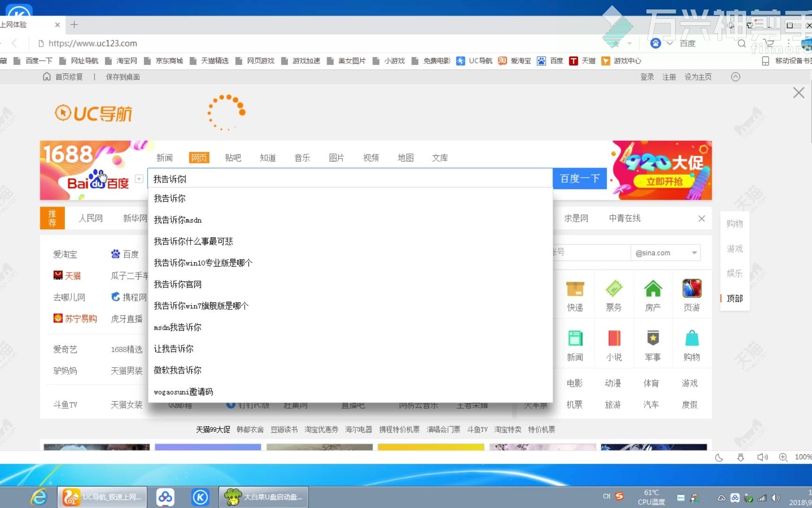Image resolution: width=812 pixels, height=508 pixels.
Task: Choose suggestion 我告诉你官网
Action: (x=350, y=284)
